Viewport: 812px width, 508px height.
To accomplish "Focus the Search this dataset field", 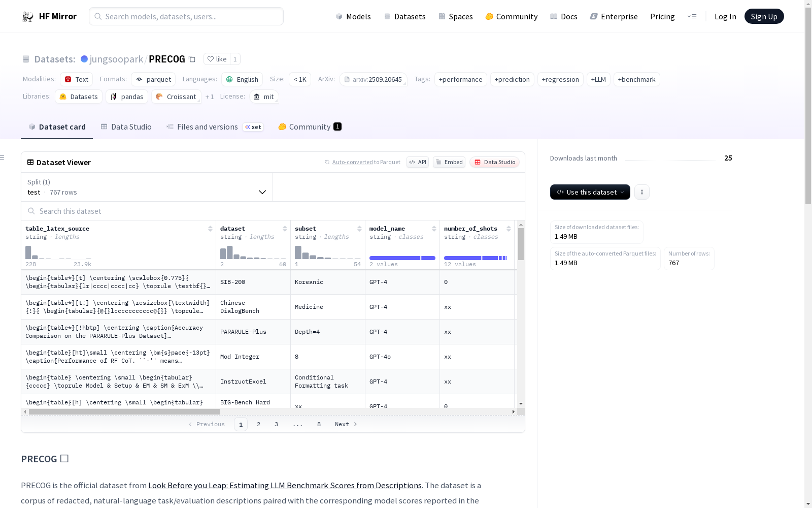I will coord(273,211).
